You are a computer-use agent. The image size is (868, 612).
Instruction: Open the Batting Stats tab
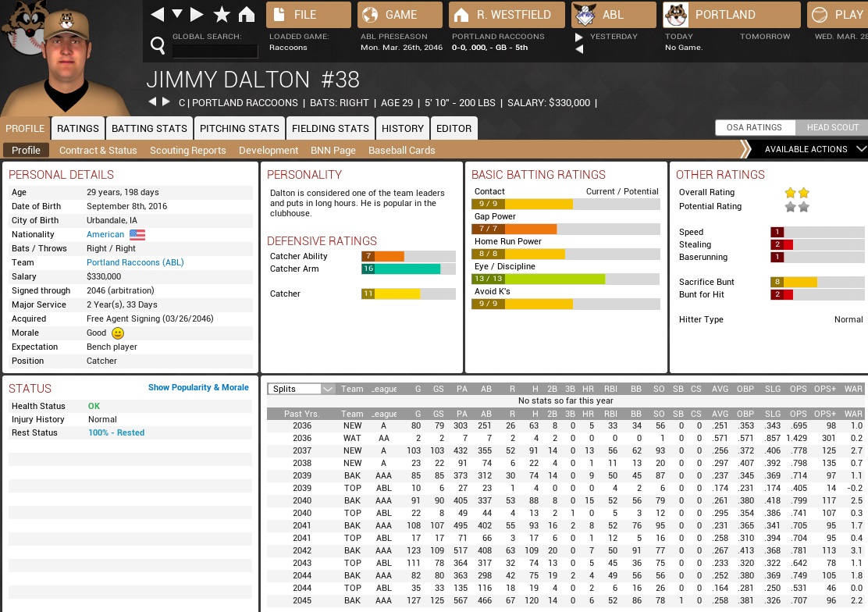tap(149, 128)
